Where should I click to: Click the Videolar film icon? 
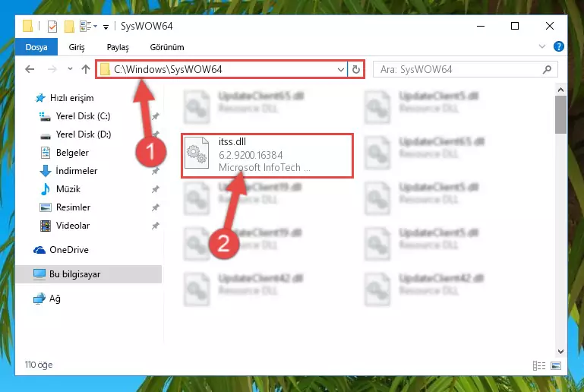[45, 226]
